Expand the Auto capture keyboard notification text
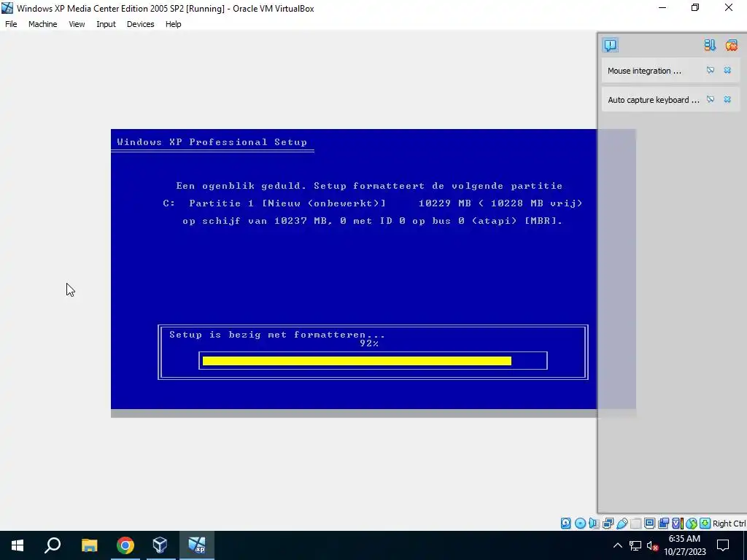The width and height of the screenshot is (747, 560). coord(654,99)
